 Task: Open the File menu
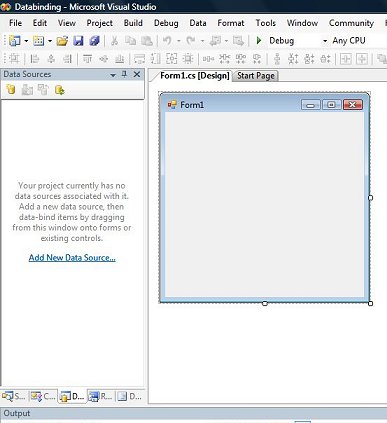(15, 23)
